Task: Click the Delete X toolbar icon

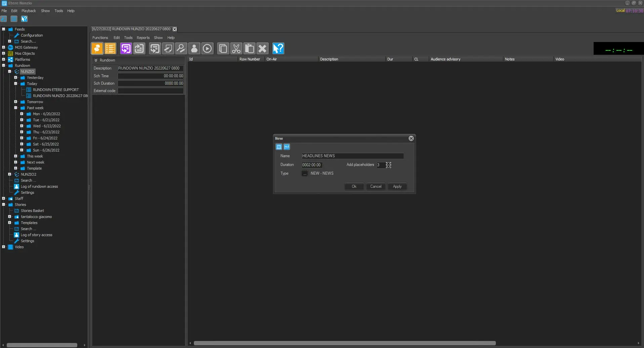Action: [262, 49]
